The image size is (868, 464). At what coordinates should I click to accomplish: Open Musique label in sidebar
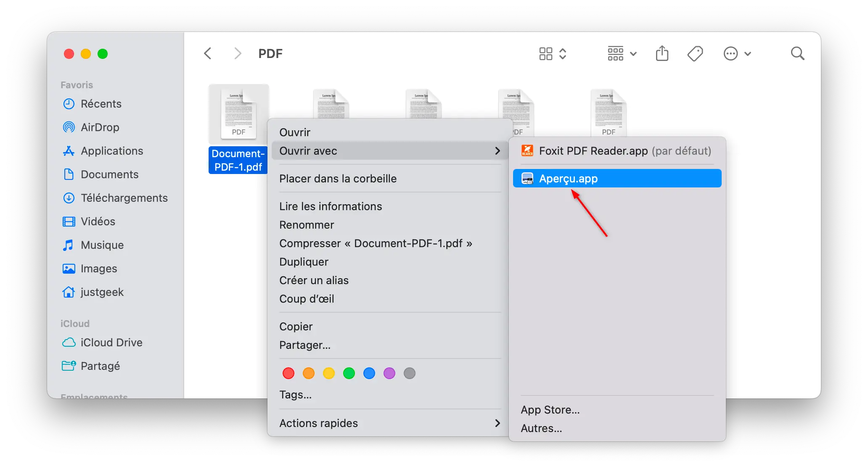(102, 245)
